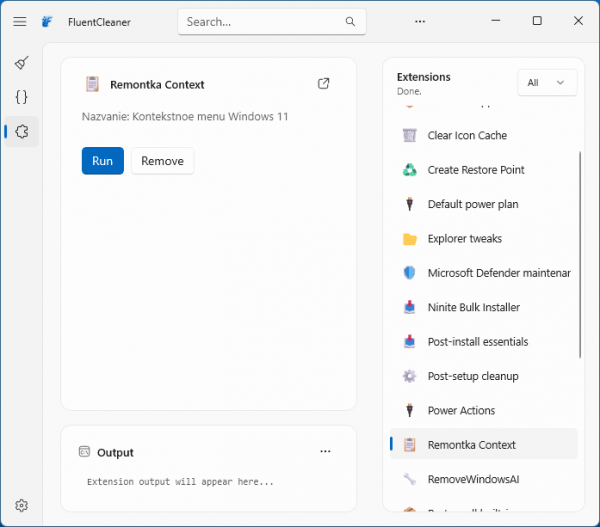Select RemoveWindowsAI extension
The width and height of the screenshot is (600, 527).
tap(484, 479)
